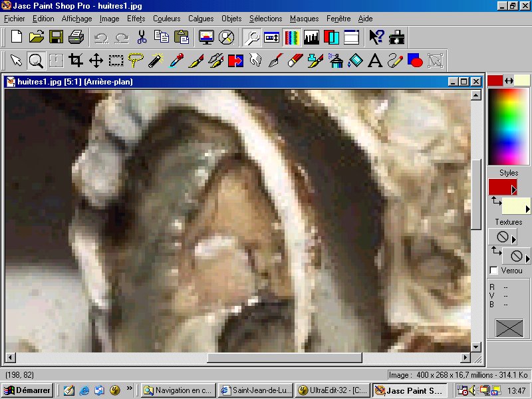The height and width of the screenshot is (399, 532).
Task: Select the Crop tool
Action: pyautogui.click(x=76, y=61)
